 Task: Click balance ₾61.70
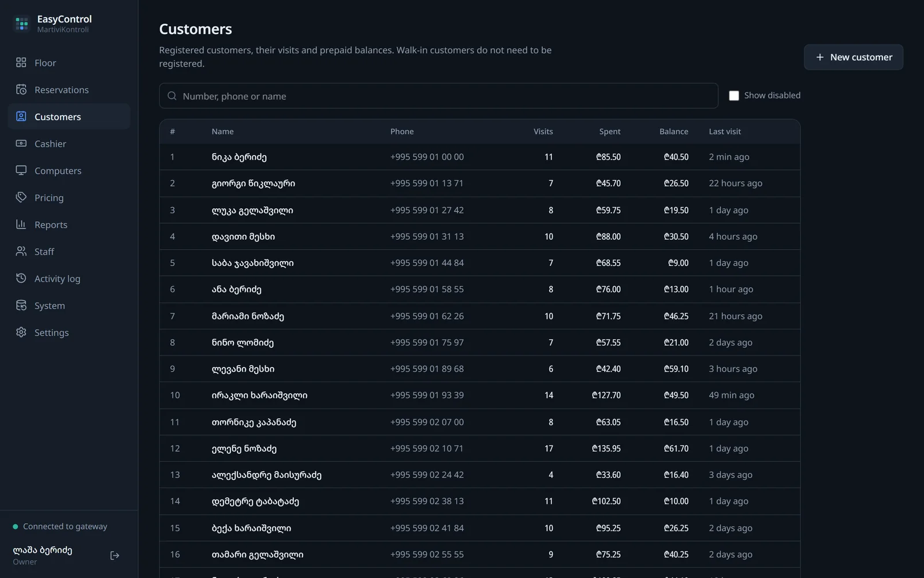pos(676,449)
